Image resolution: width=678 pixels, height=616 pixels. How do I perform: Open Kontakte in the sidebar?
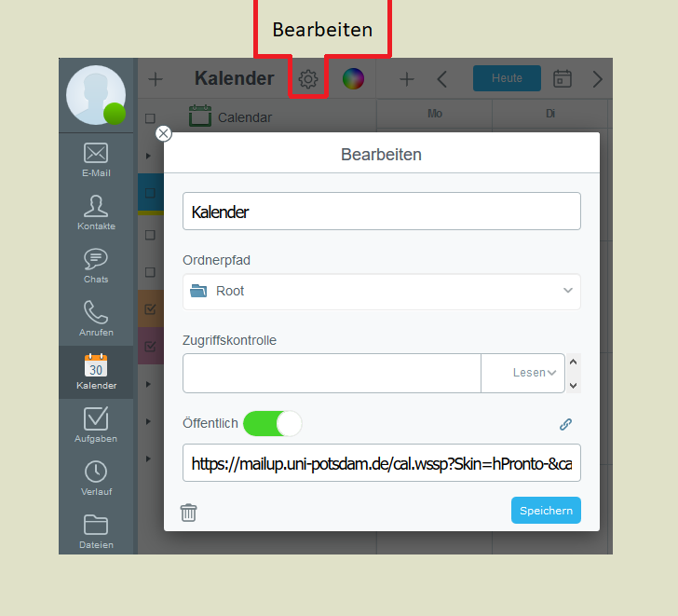96,212
